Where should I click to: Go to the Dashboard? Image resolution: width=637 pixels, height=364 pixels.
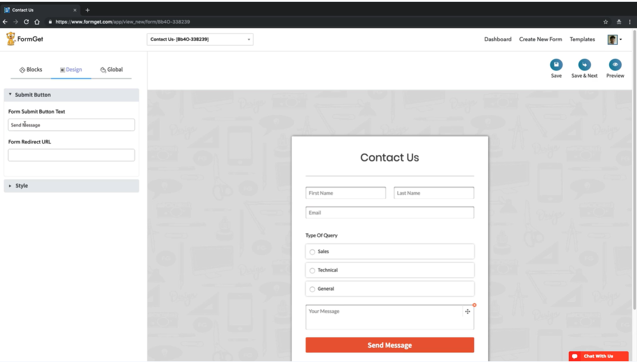pyautogui.click(x=498, y=39)
